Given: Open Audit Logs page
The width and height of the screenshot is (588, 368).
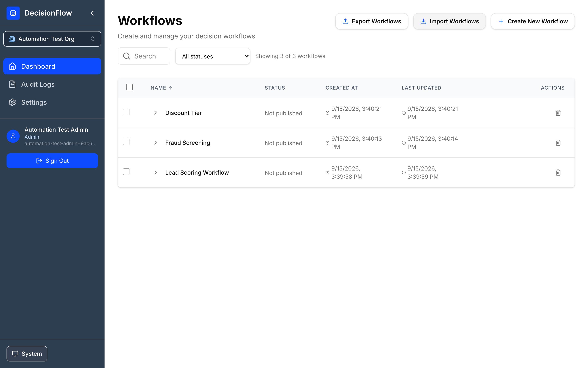Looking at the screenshot, I should (x=52, y=84).
